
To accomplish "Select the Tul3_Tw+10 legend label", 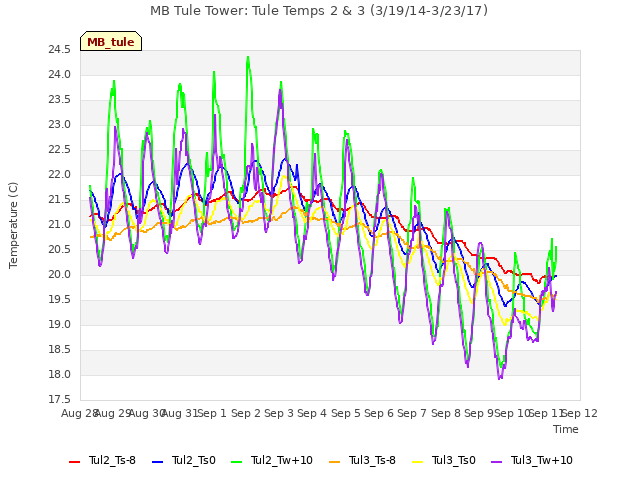I will (542, 460).
